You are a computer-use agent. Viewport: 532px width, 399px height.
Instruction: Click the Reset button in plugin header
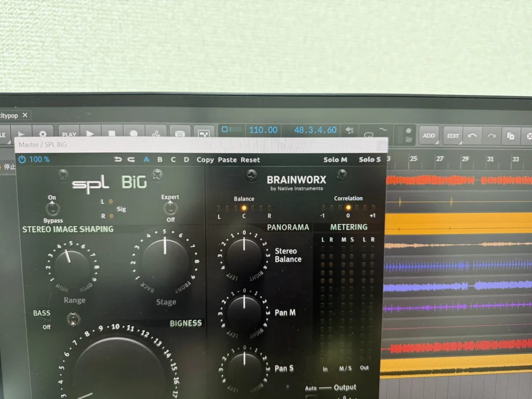(x=250, y=159)
